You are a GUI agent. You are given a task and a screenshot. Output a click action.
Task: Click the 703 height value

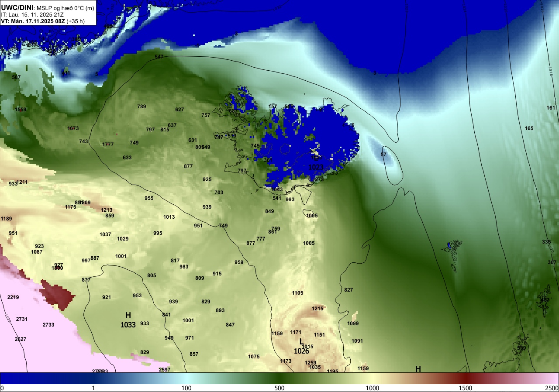tap(219, 193)
